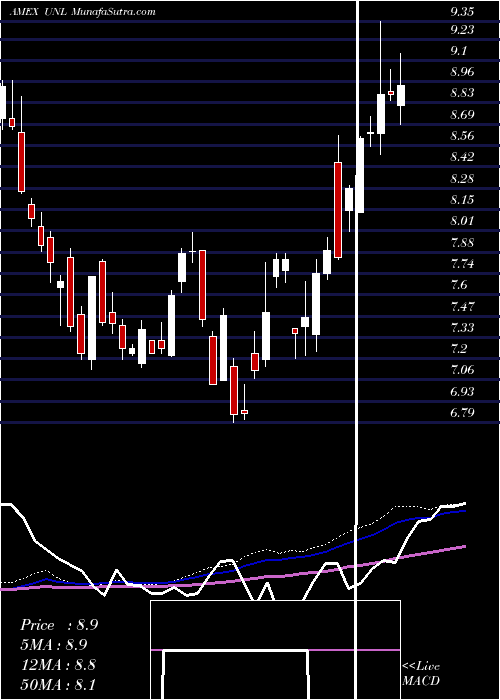Select the 7.2 price axis label

point(459,349)
